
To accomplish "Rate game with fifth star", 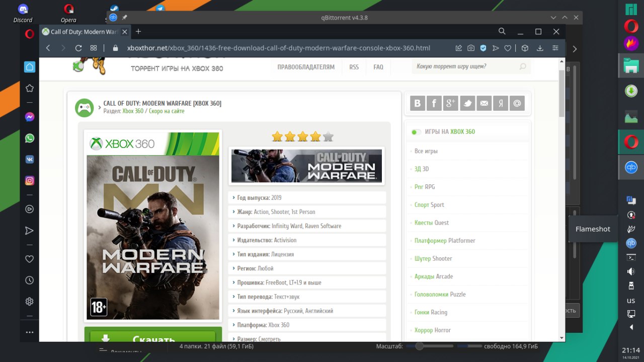I will pyautogui.click(x=328, y=136).
